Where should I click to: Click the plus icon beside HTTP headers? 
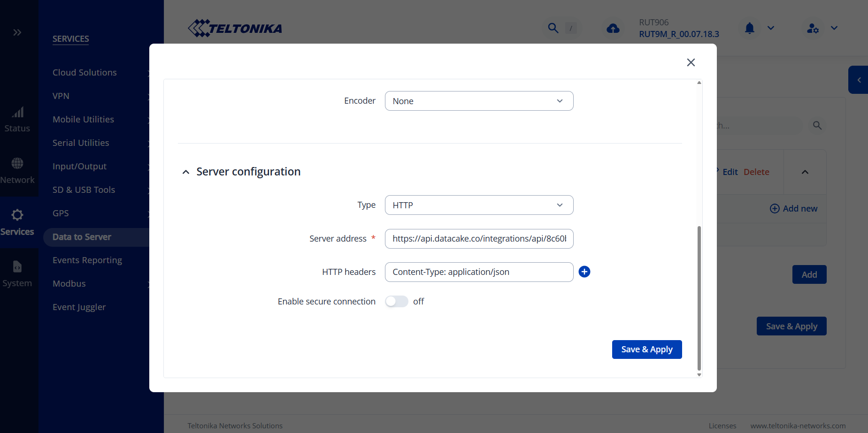(584, 272)
